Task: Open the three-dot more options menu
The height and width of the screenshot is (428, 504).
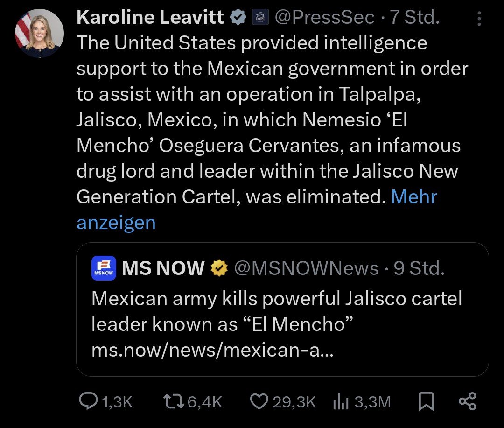Action: pyautogui.click(x=479, y=19)
